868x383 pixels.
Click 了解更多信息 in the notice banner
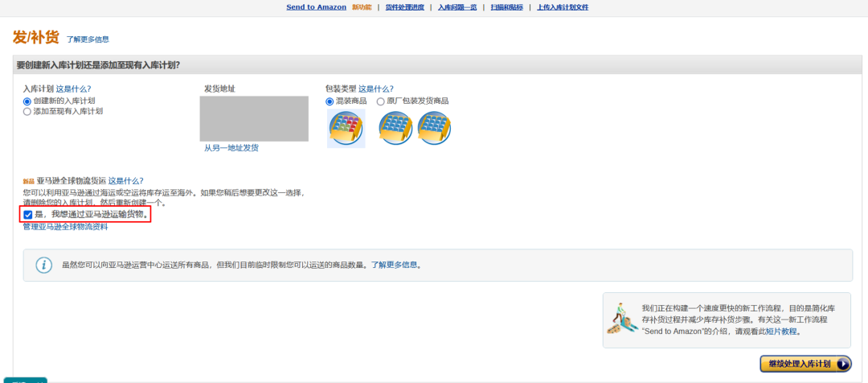[394, 265]
